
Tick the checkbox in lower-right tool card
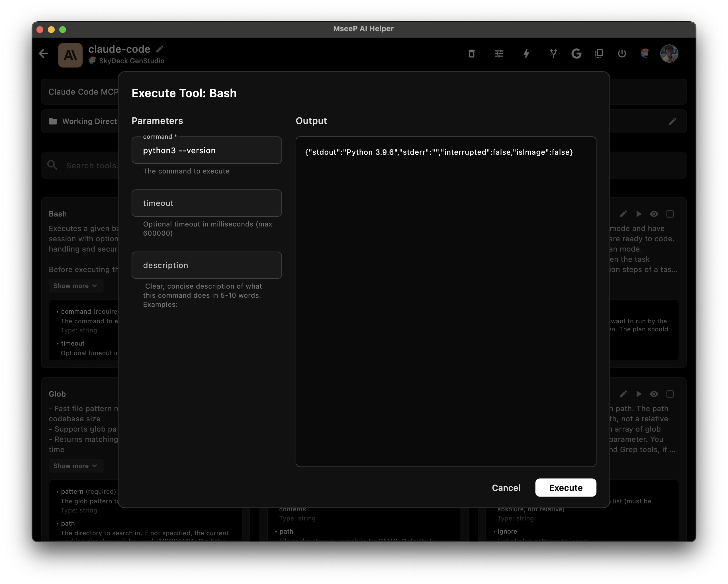[670, 394]
